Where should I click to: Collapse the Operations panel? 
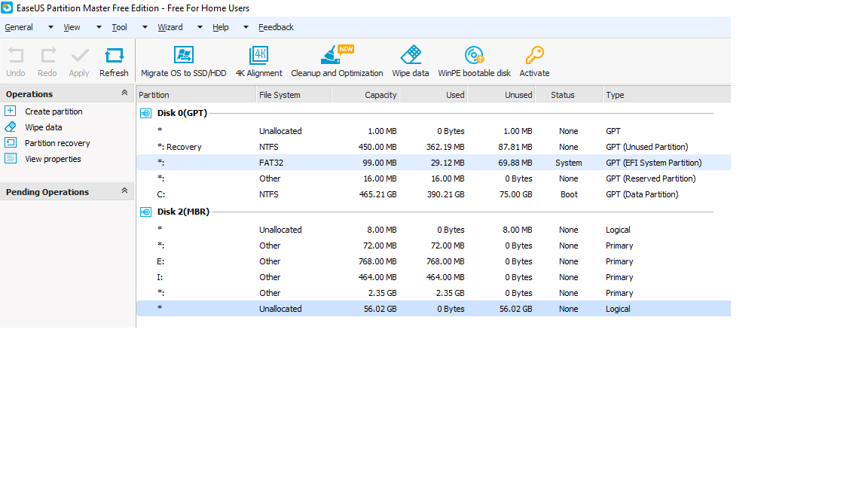(x=124, y=93)
